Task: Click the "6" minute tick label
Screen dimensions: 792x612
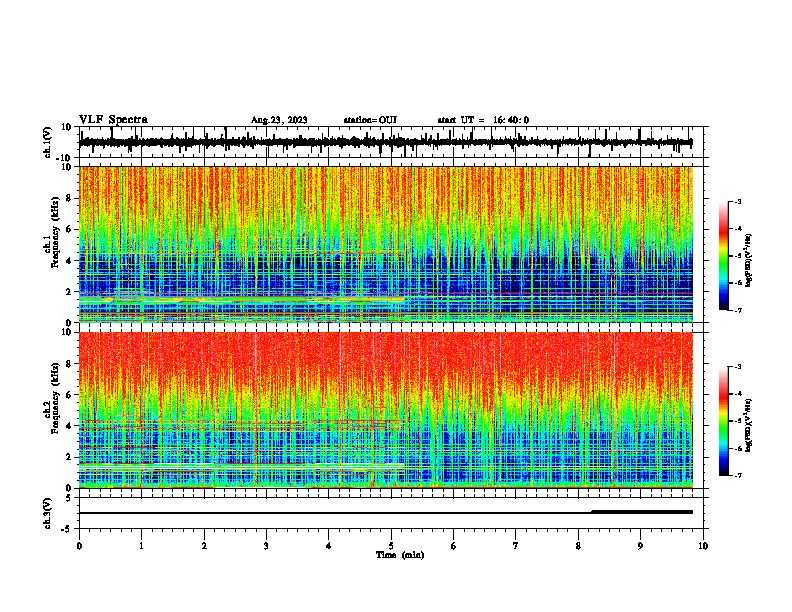Action: coord(454,546)
